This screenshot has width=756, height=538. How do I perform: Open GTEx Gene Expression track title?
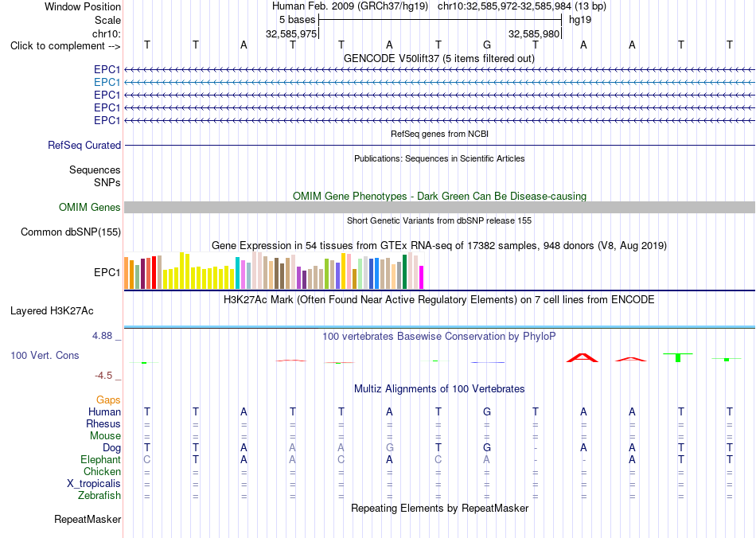pyautogui.click(x=439, y=245)
